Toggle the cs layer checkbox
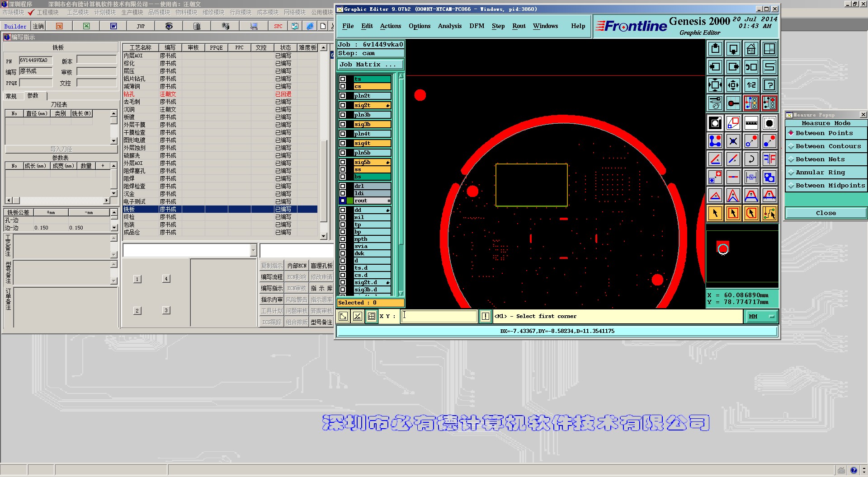 click(343, 86)
